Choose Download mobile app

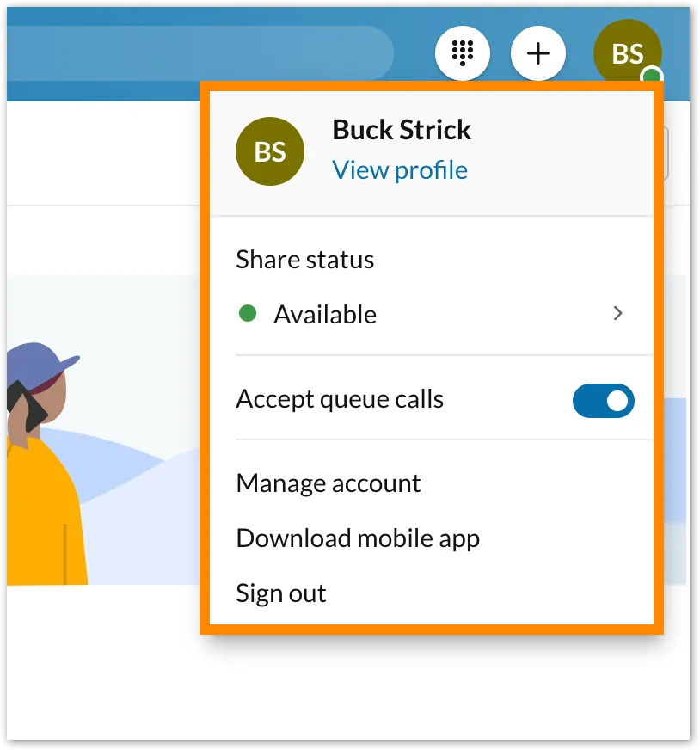[x=358, y=538]
